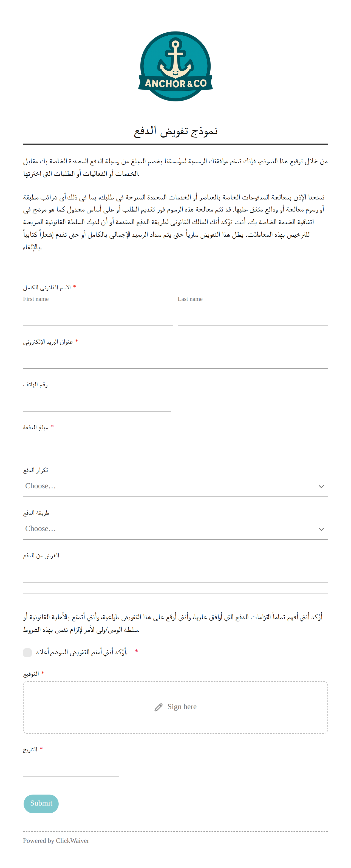Click the form title نموذج تفويض الدفع
The image size is (351, 868).
[x=176, y=131]
